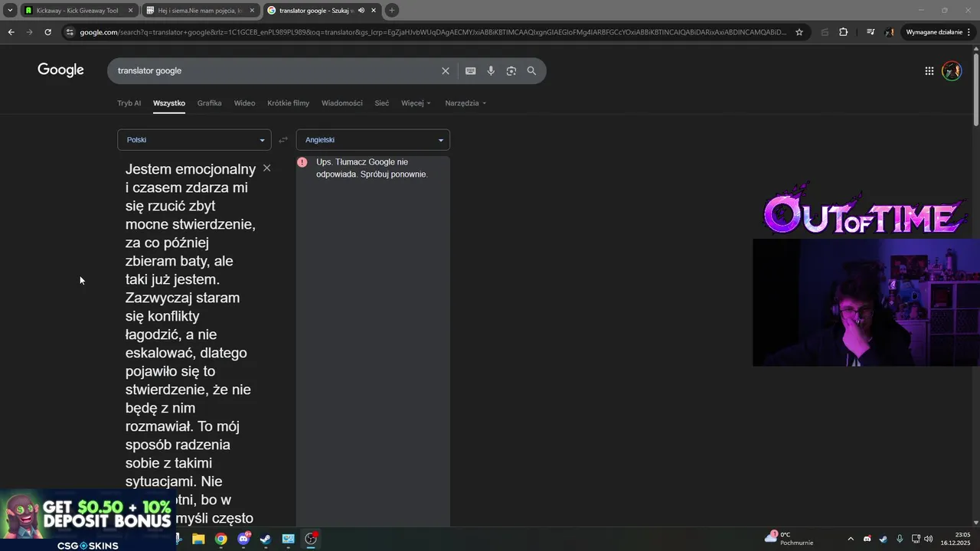Open a new browser tab

click(x=392, y=11)
